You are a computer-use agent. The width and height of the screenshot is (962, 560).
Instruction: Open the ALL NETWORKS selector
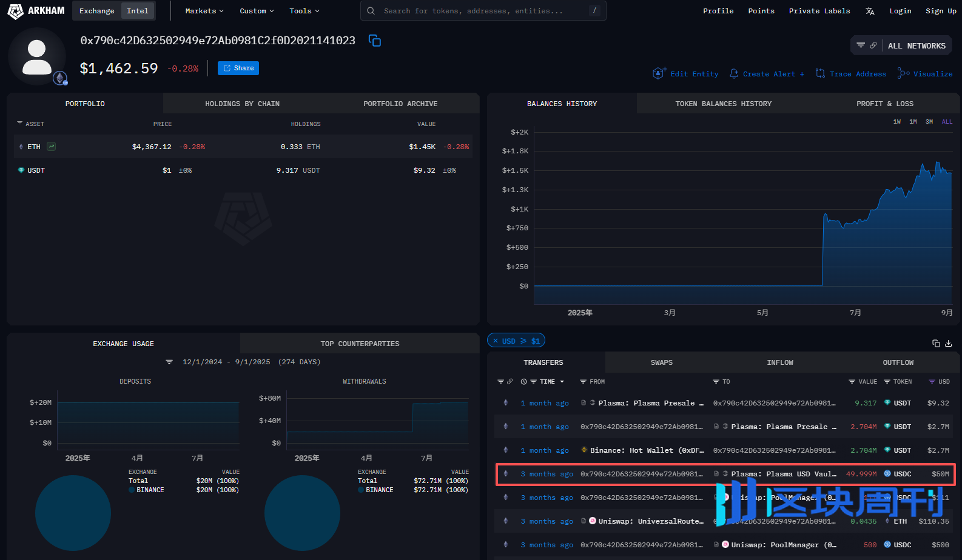[x=917, y=45]
